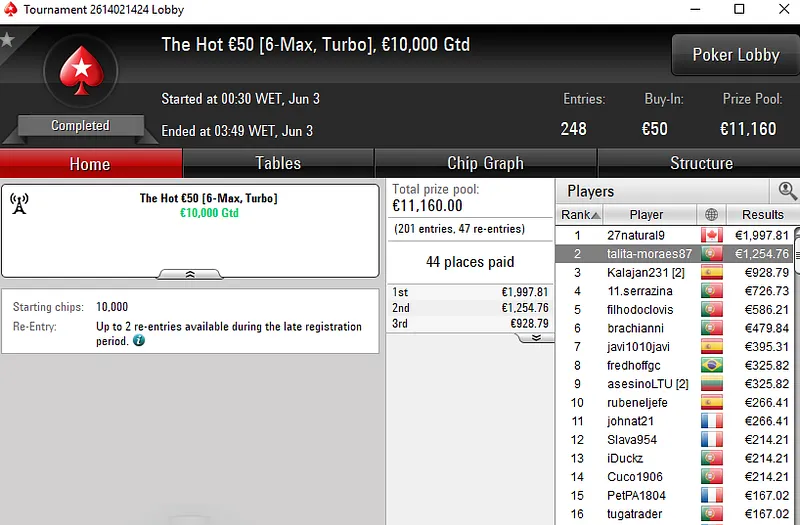
Task: Click the re-entry info icon
Action: [x=139, y=341]
